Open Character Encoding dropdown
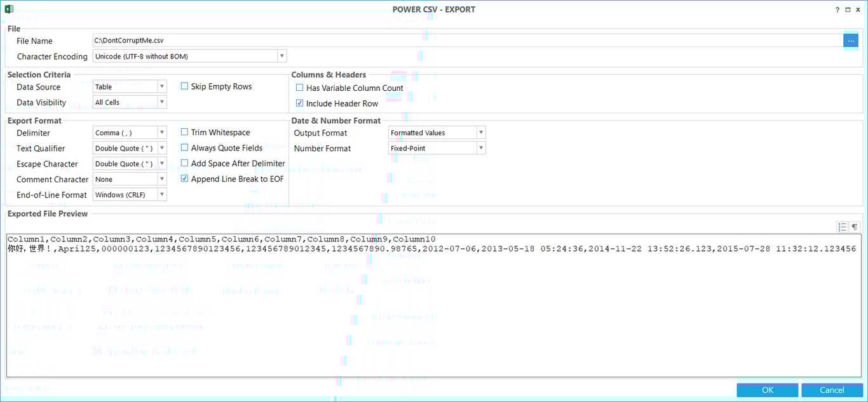 click(x=190, y=56)
